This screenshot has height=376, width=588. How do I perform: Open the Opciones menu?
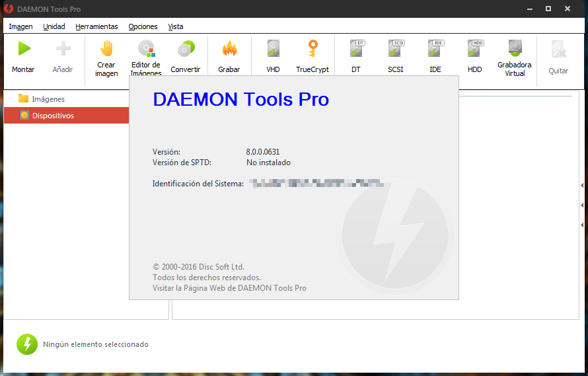click(x=143, y=26)
